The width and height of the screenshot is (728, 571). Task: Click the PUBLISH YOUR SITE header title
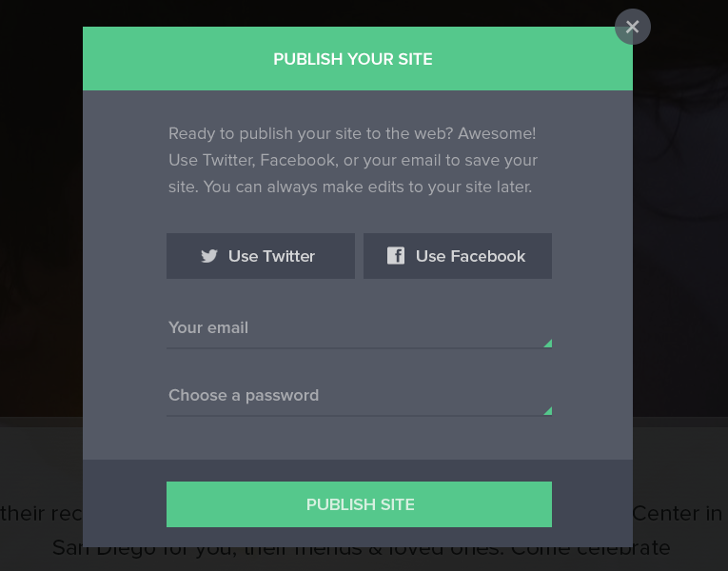coord(353,59)
